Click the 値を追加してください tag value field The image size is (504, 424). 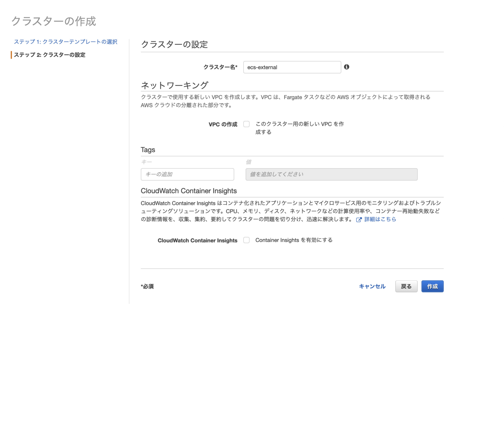[x=331, y=174]
